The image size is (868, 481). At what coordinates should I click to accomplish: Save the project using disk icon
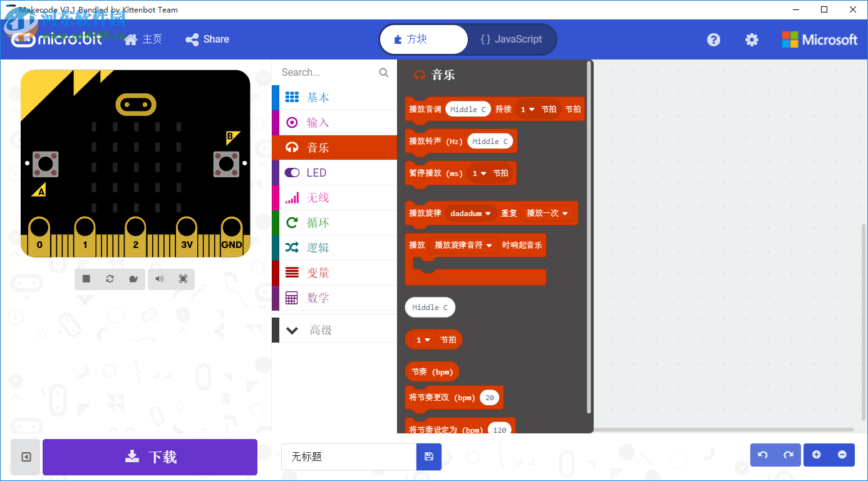(x=428, y=457)
